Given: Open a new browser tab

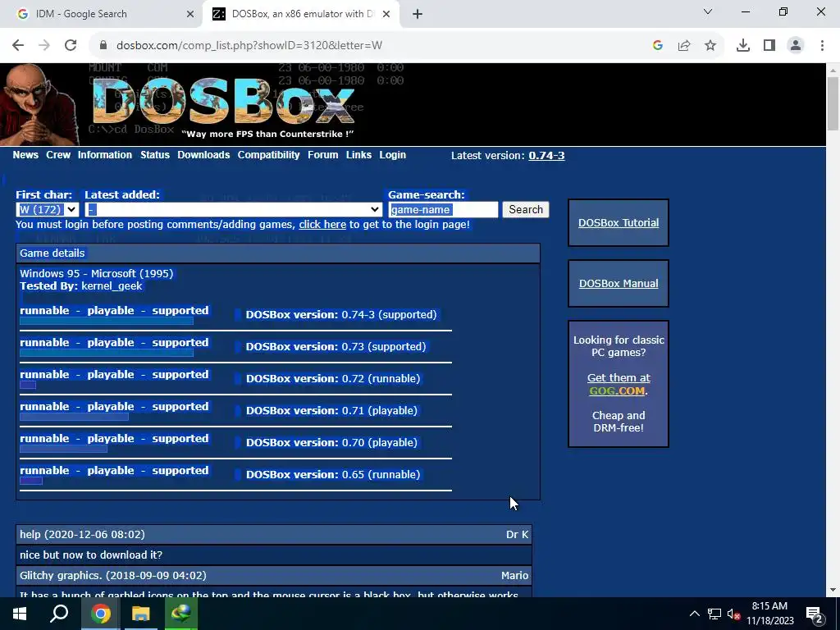Looking at the screenshot, I should (x=418, y=14).
